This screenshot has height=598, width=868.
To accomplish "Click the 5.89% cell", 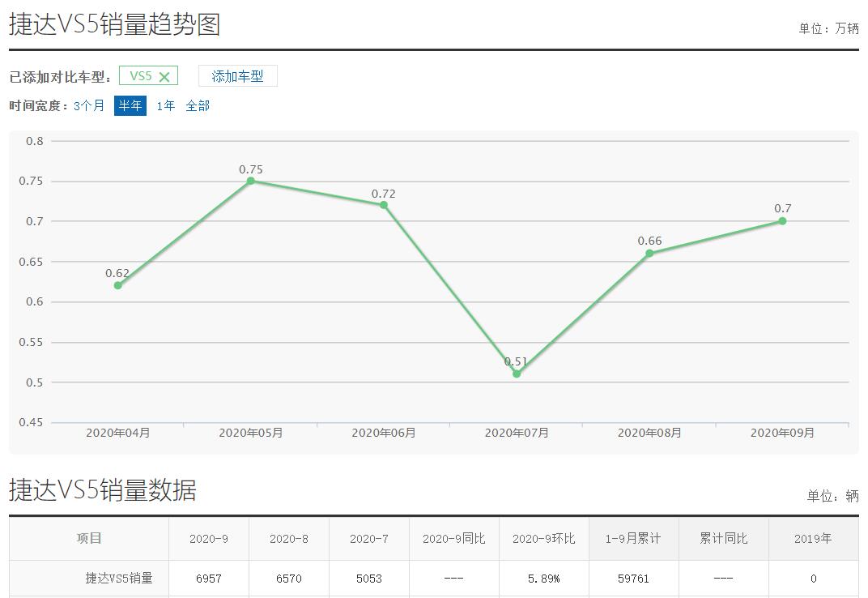I will 544,579.
